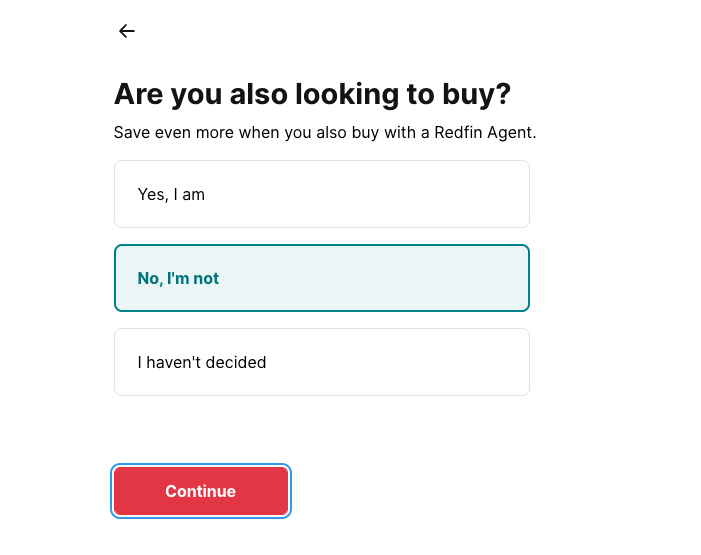Pick the "I haven't decided" option
The image size is (701, 555).
pos(321,362)
